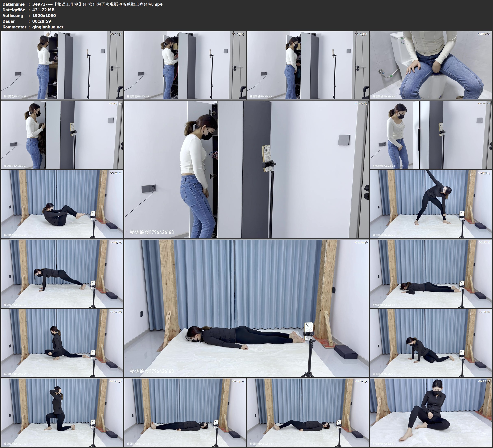Open the thumbnail marked 00:21:21
Screen dimensions: 493x448
pos(431,343)
